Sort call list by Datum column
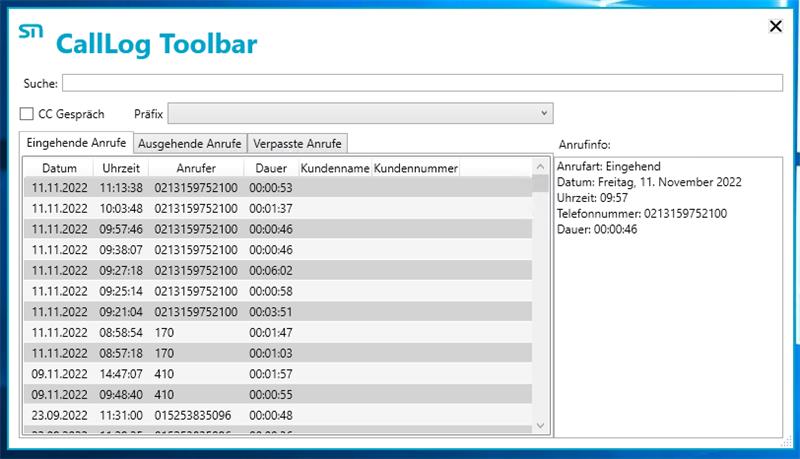This screenshot has width=800, height=459. pos(59,168)
